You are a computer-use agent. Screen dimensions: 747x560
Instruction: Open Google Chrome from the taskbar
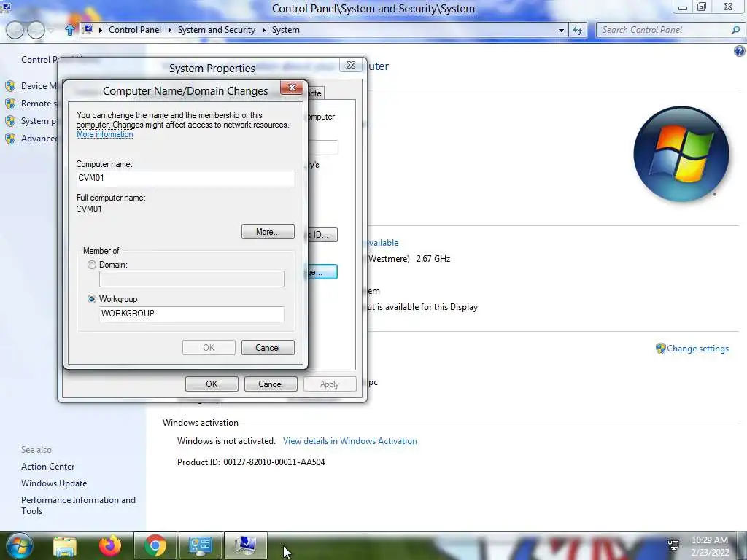coord(155,545)
